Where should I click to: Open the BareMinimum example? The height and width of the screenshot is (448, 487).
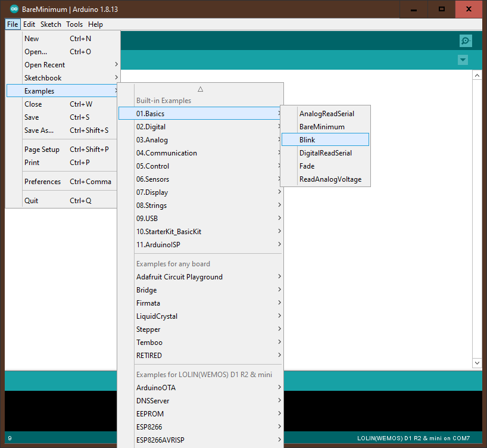(x=325, y=127)
